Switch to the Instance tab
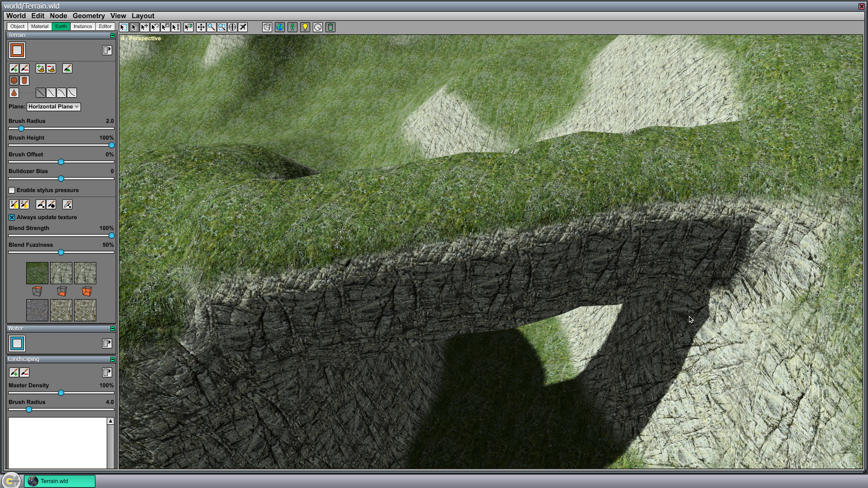Screen dimensions: 868x488 pos(83,27)
